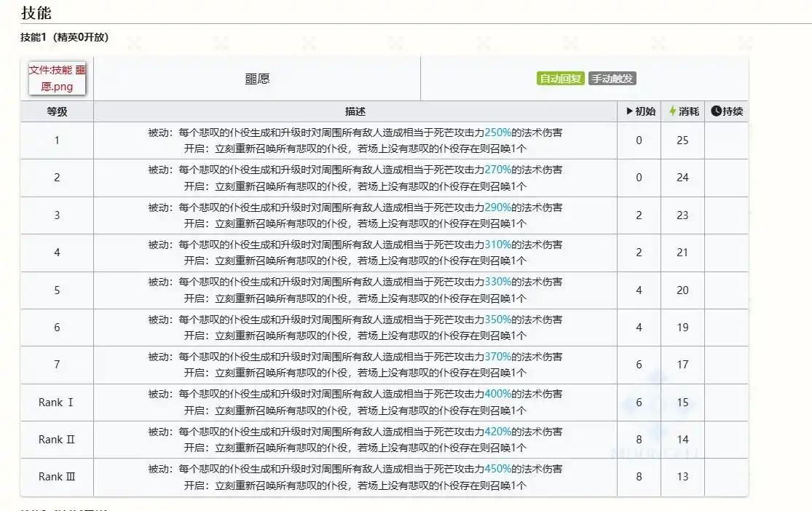Screen dimensions: 812x511
Task: Click the blue 330% value in level 5
Action: click(497, 282)
